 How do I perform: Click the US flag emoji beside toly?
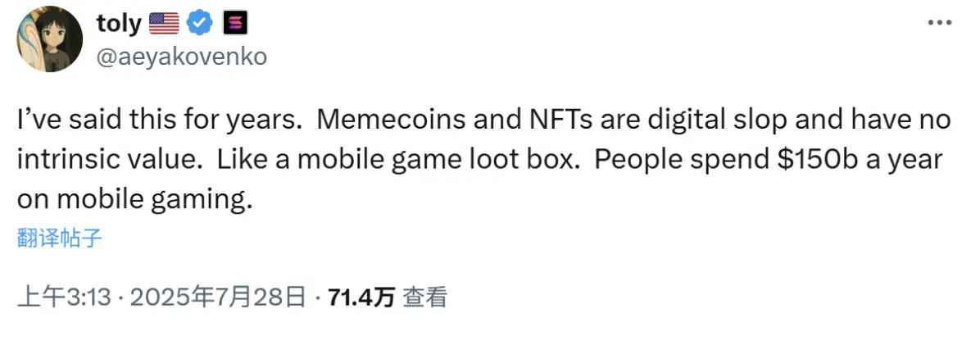point(164,25)
